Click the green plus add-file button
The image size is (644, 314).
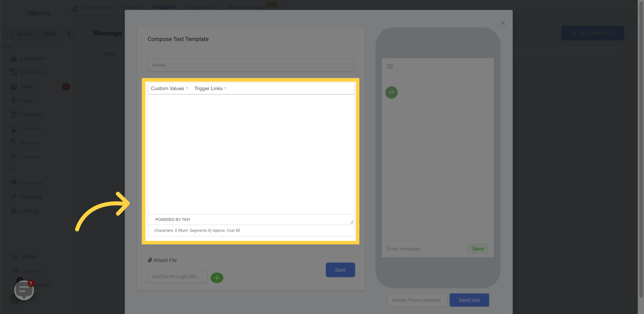tap(217, 277)
